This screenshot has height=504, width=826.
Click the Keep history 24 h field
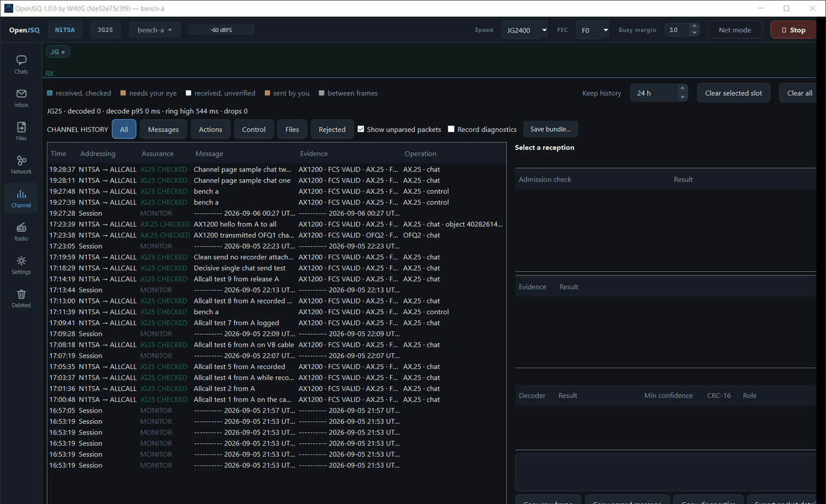[654, 93]
